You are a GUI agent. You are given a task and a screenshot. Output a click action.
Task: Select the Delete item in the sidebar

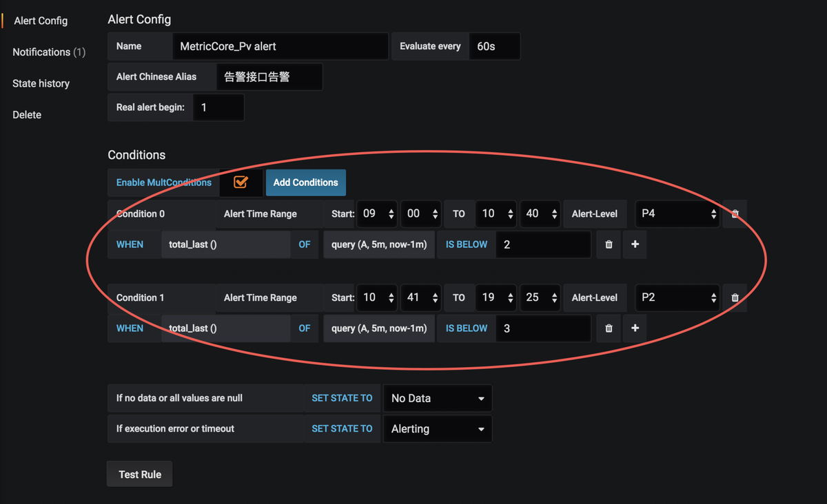click(27, 115)
